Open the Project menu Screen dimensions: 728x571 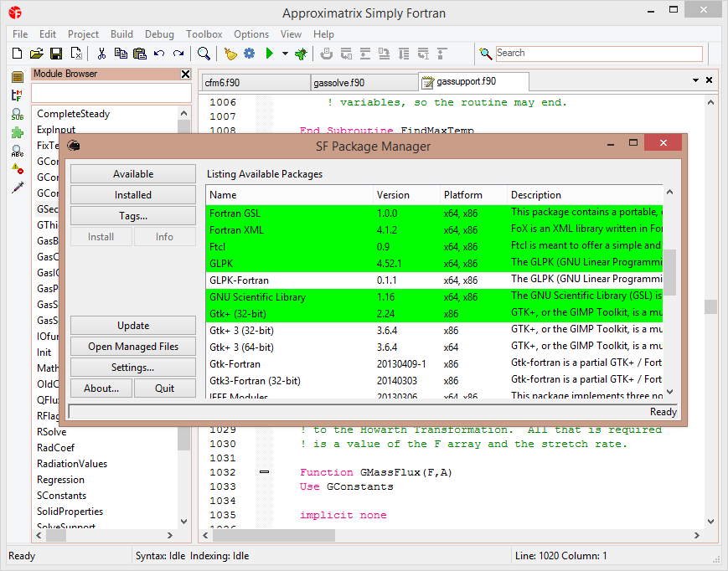[x=83, y=34]
